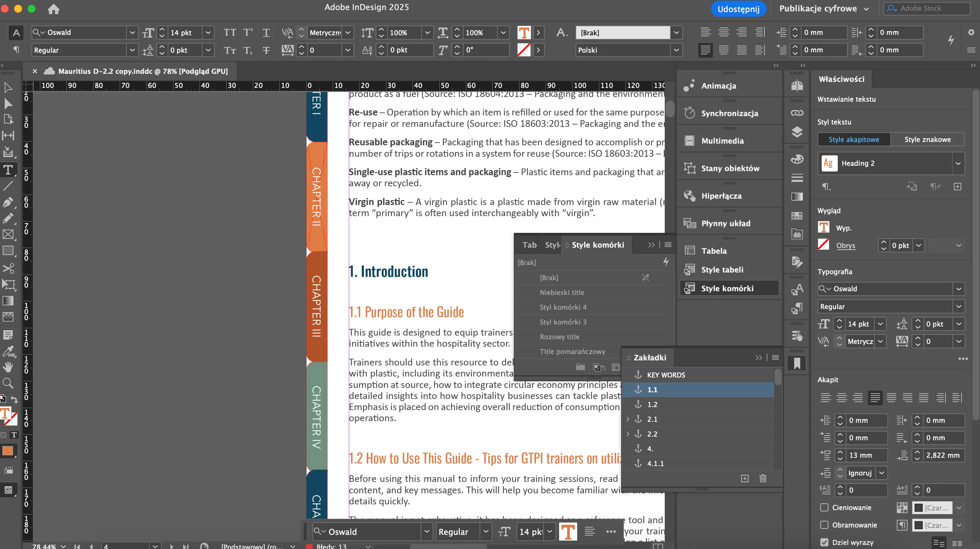
Task: Click the Udostępnij button
Action: [x=738, y=9]
